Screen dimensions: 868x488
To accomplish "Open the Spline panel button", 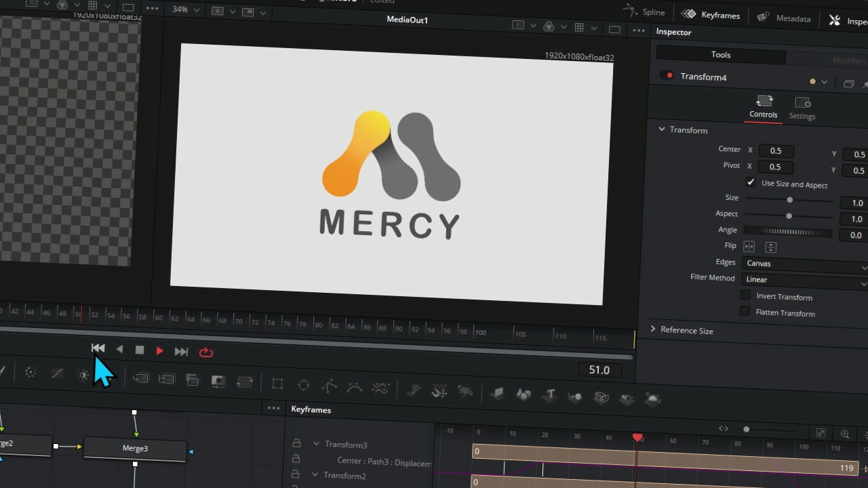I will [644, 12].
